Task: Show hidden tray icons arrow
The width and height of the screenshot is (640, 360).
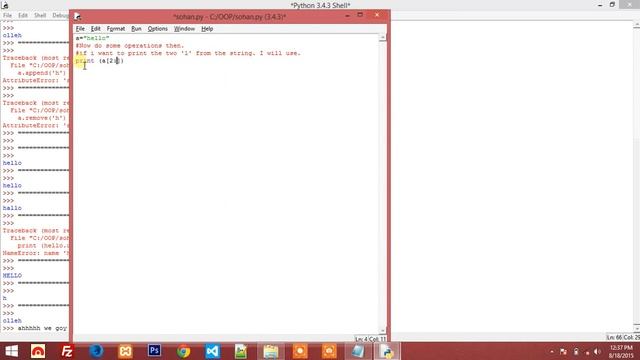Action: (x=552, y=351)
